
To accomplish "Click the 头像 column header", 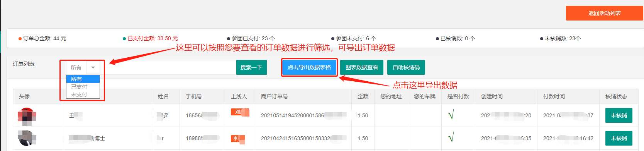I will (24, 96).
